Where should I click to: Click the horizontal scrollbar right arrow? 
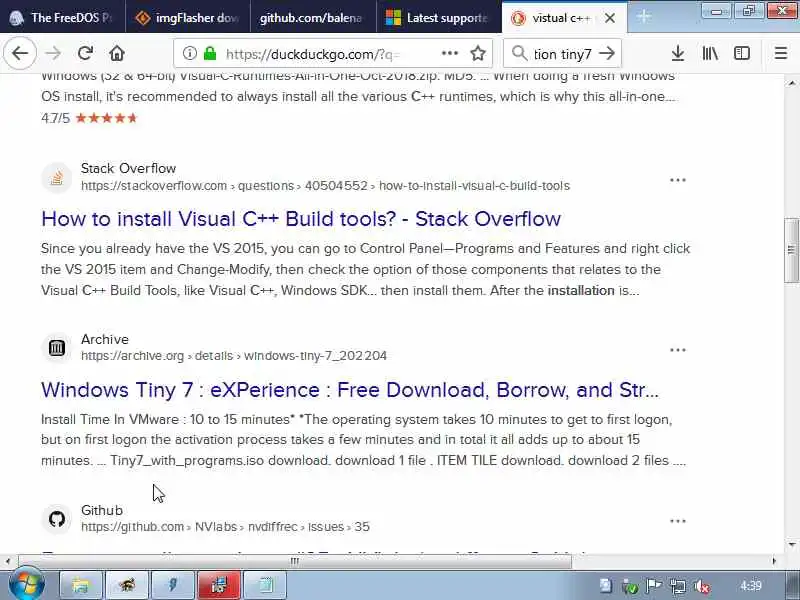pos(774,561)
